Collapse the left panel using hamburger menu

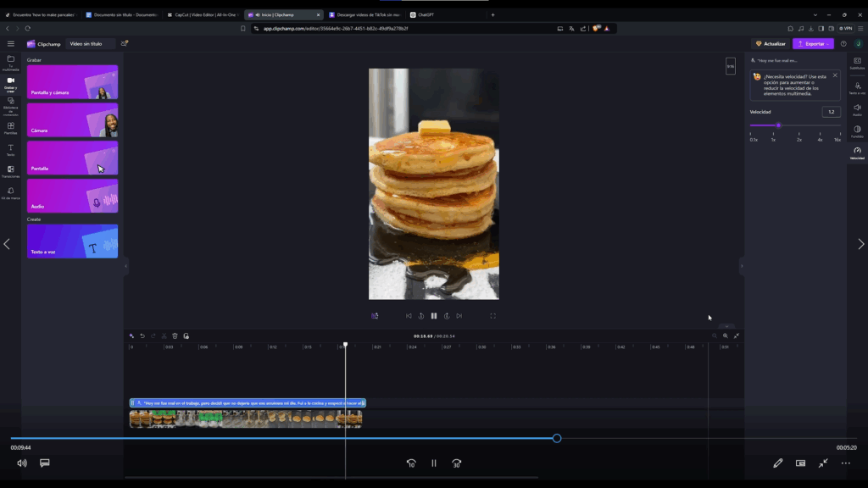[x=11, y=43]
